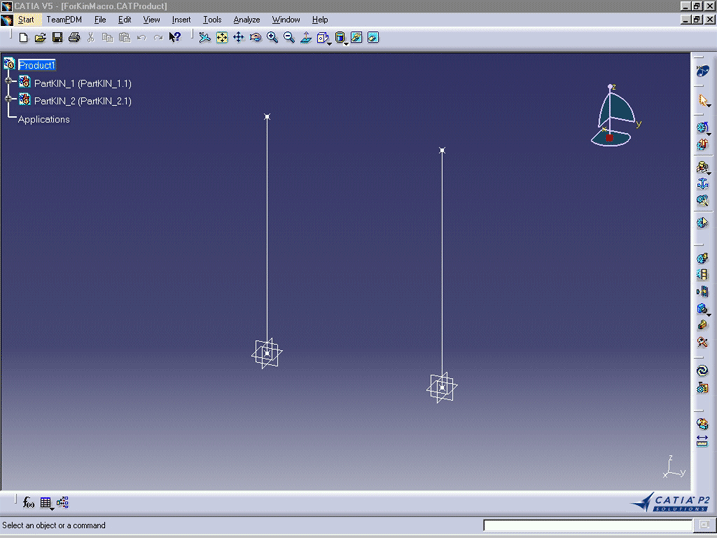
Task: Expand the PartKIN_1 tree node
Action: pyautogui.click(x=10, y=83)
